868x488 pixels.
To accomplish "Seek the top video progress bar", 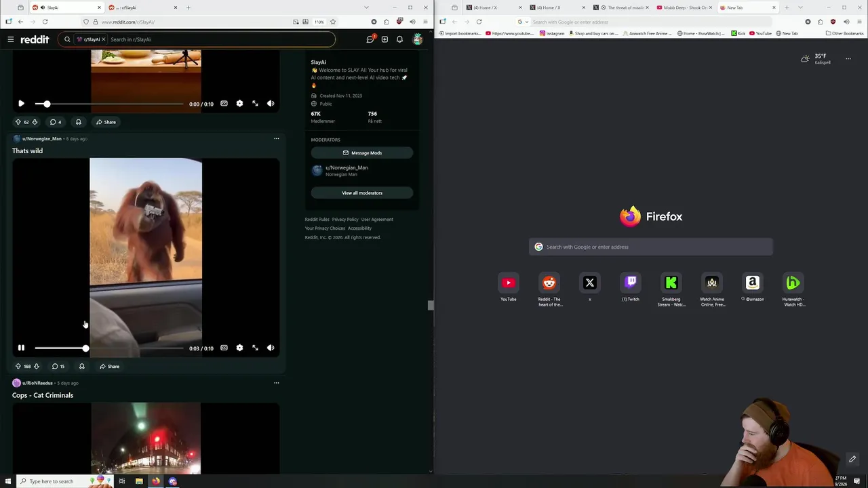I will (x=109, y=104).
